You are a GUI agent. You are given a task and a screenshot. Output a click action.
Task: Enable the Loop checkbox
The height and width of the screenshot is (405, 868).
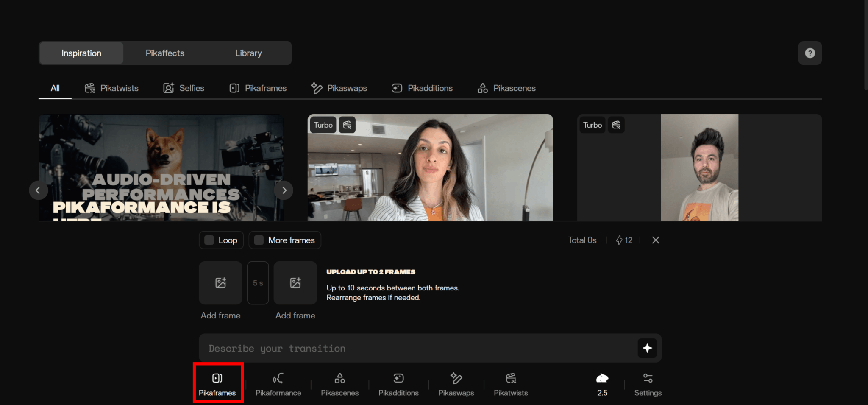coord(209,240)
